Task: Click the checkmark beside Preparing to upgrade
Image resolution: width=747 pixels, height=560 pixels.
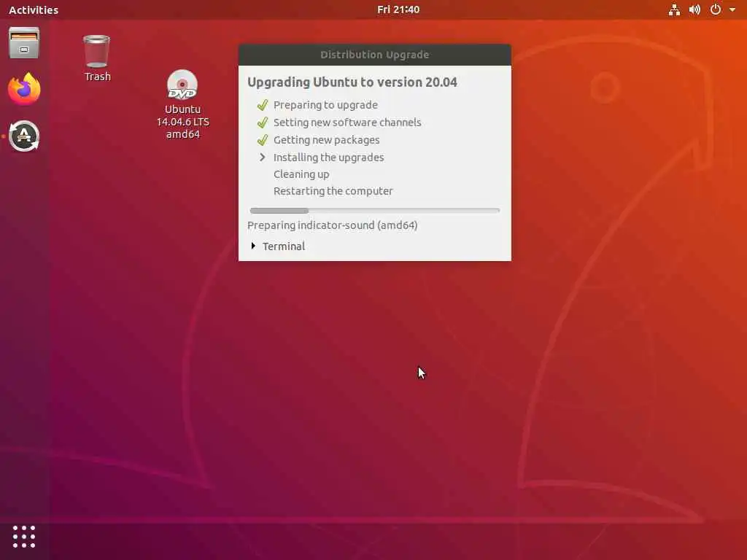Action: pyautogui.click(x=263, y=105)
